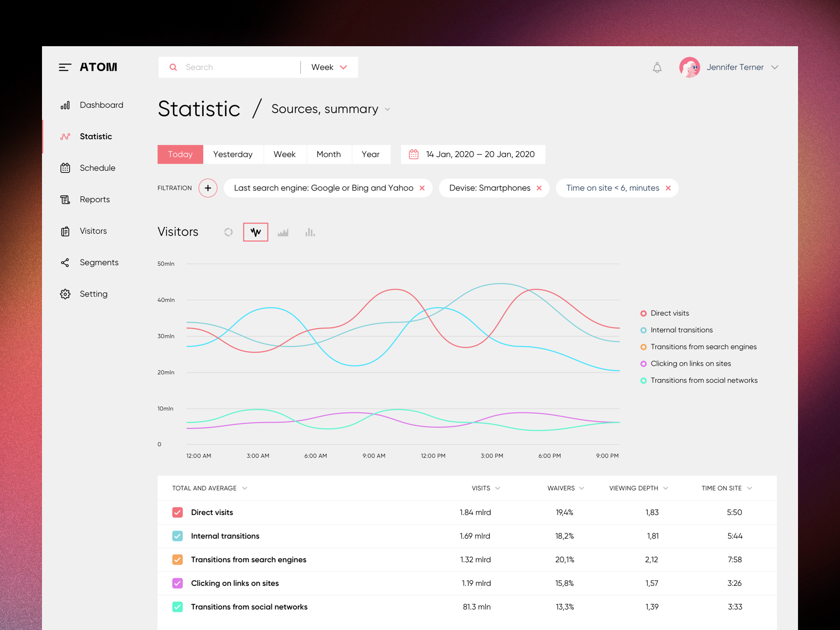Open the notifications bell

(x=657, y=67)
